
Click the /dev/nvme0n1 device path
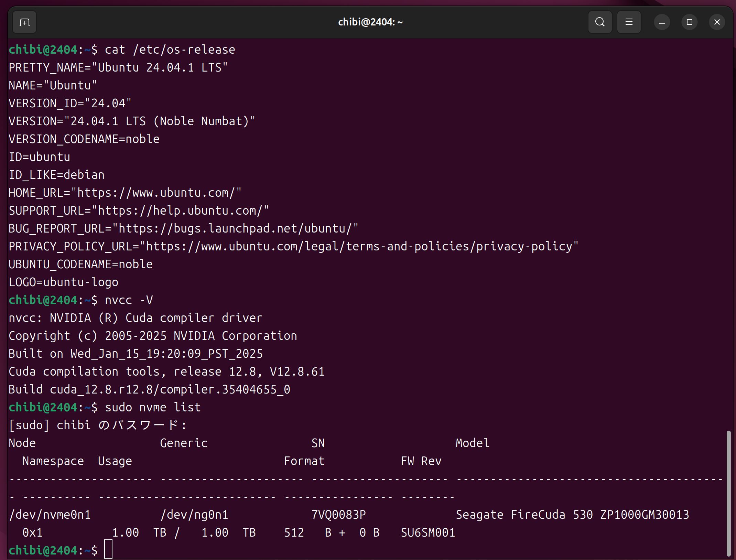click(50, 515)
